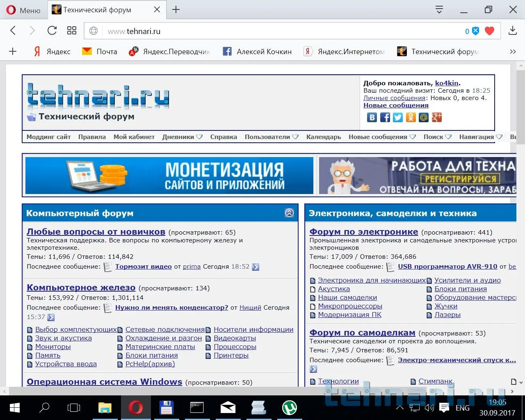Open the Windows Start menu
The height and width of the screenshot is (420, 525).
[14, 408]
